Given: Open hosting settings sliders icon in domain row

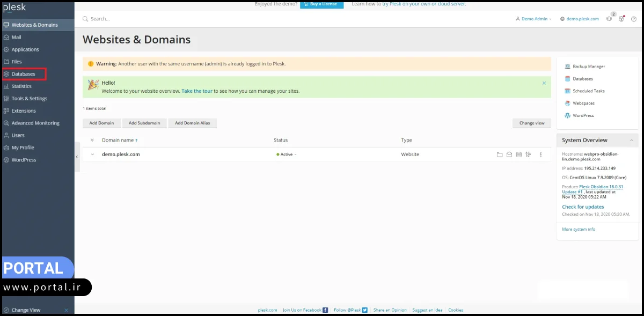Looking at the screenshot, I should 528,155.
